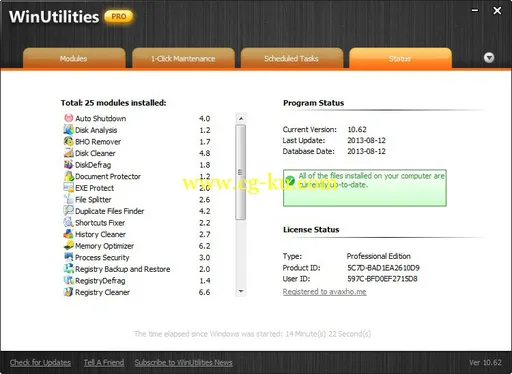Select the Registry Backup and Restore entry
This screenshot has height=374, width=512.
click(x=137, y=269)
